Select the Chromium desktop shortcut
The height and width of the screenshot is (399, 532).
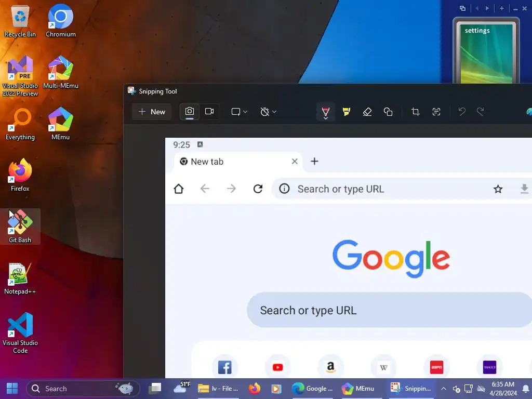coord(61,21)
